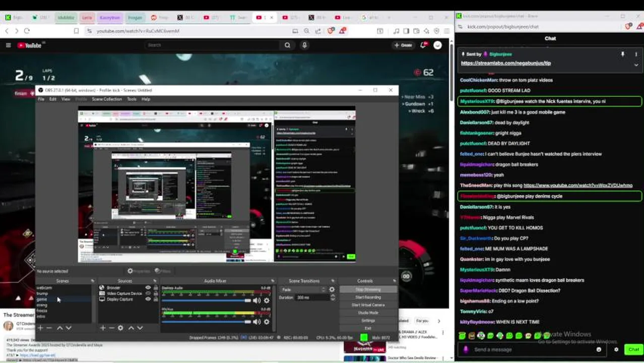Move the scene down in the Scenes list

point(69,328)
